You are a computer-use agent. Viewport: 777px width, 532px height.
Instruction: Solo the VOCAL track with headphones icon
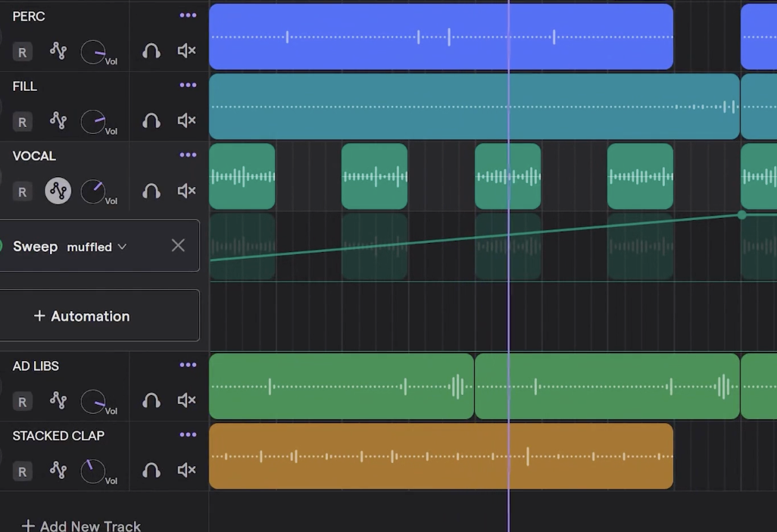pyautogui.click(x=151, y=191)
